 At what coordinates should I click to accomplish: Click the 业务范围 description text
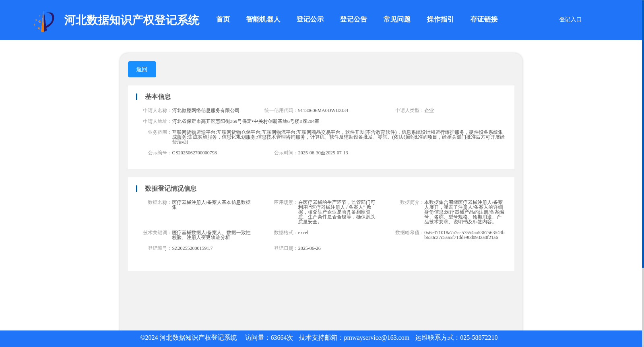coord(338,137)
